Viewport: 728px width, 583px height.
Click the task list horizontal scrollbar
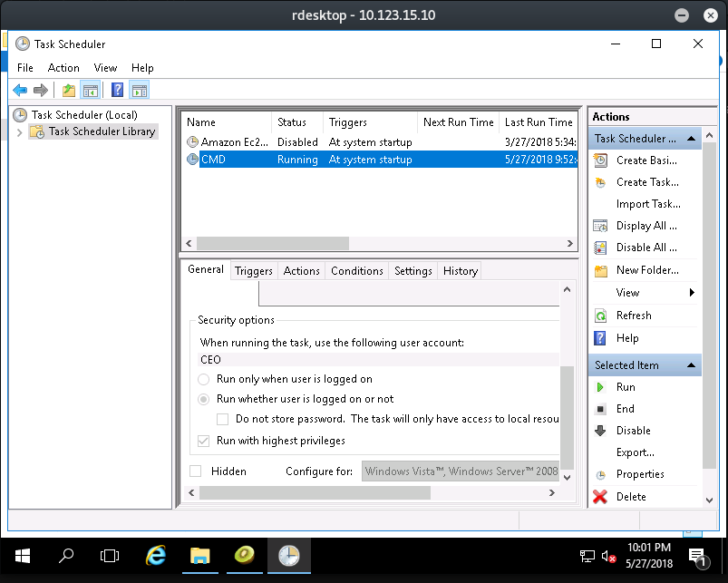[x=272, y=244]
